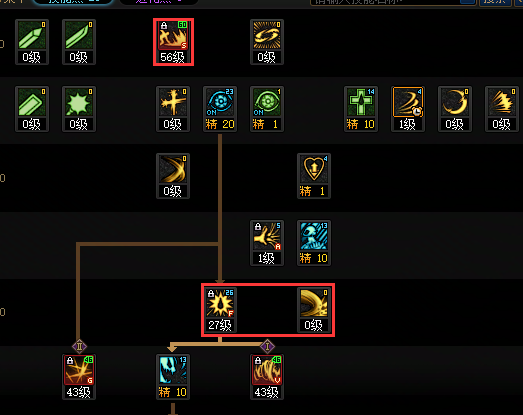Click the blue howling face skill 精 10
The height and width of the screenshot is (415, 523).
tap(173, 377)
